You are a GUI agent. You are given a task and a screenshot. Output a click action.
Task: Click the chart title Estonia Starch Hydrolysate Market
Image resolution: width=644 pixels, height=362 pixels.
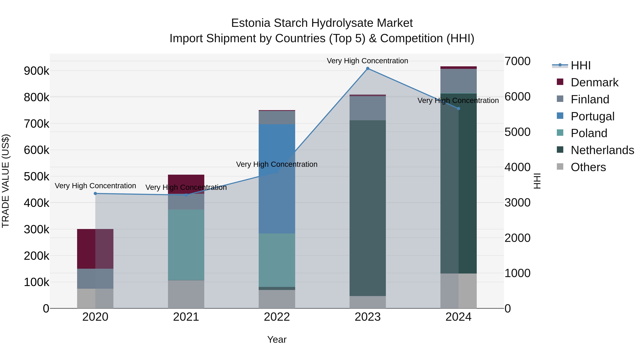[322, 23]
